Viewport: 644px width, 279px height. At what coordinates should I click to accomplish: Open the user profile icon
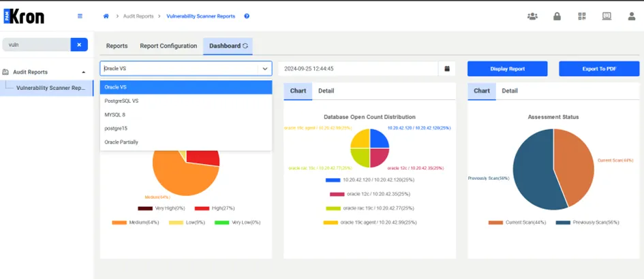click(632, 16)
